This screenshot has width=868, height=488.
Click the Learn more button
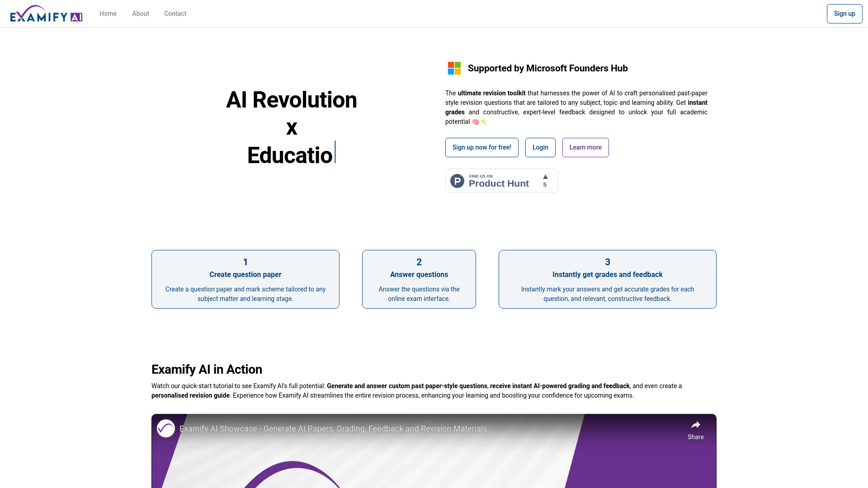click(585, 147)
